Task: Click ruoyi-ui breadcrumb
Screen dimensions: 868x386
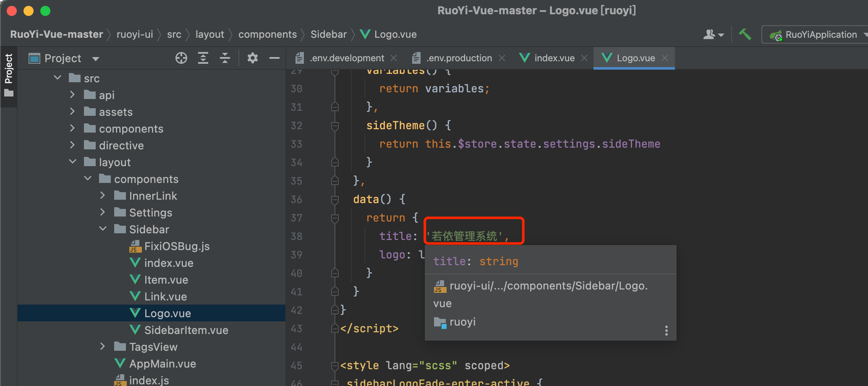Action: coord(135,34)
